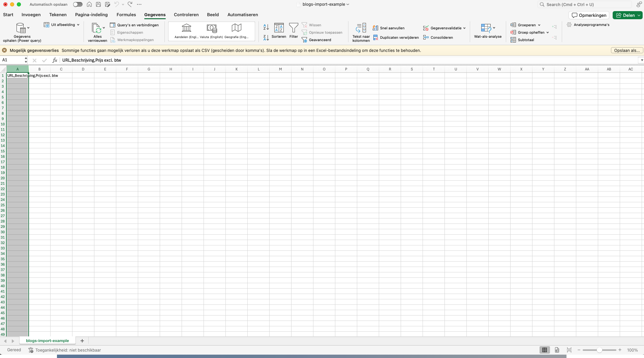
Task: Click Consolideren
Action: (x=438, y=37)
